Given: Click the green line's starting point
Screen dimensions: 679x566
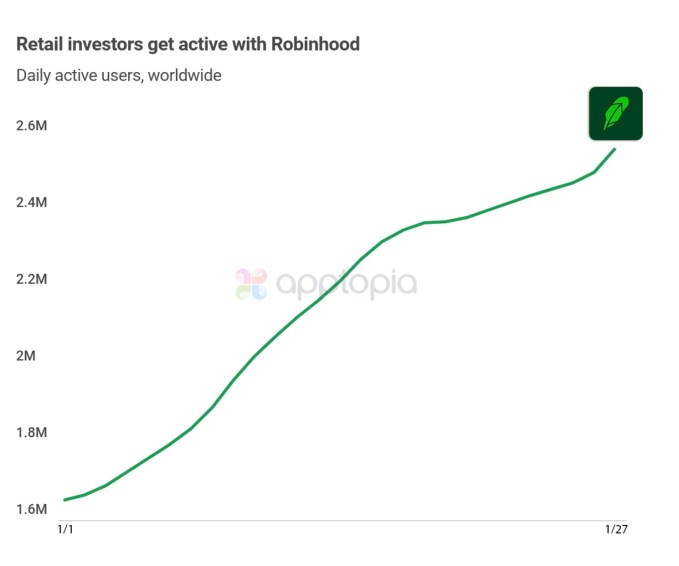Looking at the screenshot, I should tap(65, 499).
